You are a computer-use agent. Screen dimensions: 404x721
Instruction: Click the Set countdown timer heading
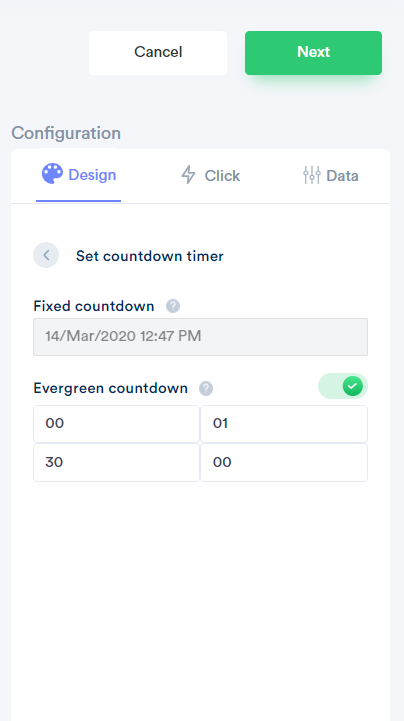click(x=150, y=256)
